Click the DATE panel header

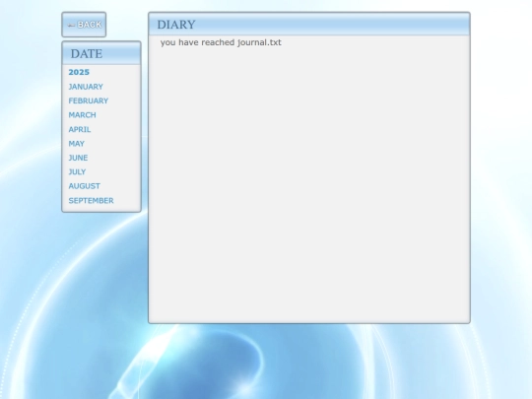click(101, 53)
